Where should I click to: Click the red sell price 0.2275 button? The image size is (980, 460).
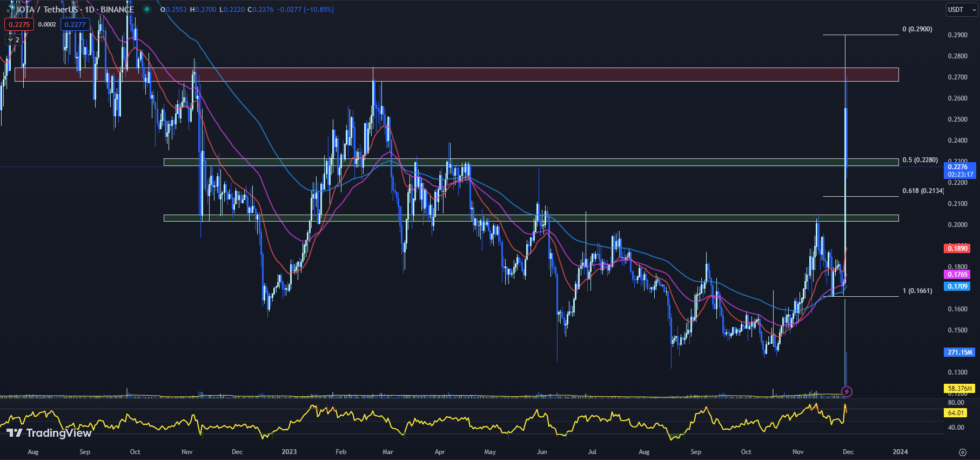[19, 24]
